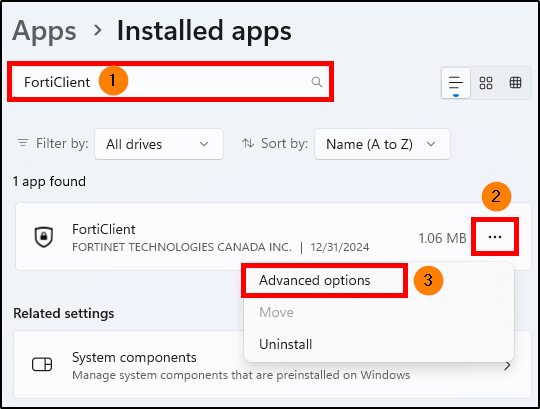Switch to table view layout
540x409 pixels.
pyautogui.click(x=515, y=83)
